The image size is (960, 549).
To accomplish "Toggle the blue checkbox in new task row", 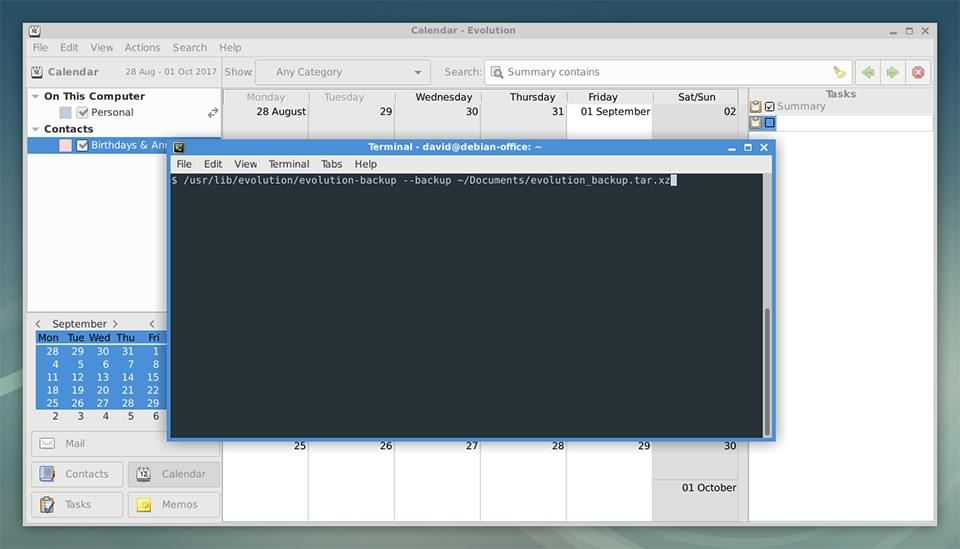I will click(770, 122).
